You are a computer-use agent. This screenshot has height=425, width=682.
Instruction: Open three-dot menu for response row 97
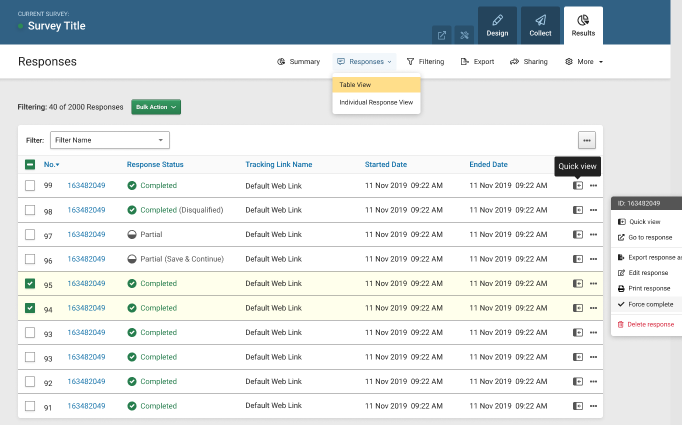(593, 234)
